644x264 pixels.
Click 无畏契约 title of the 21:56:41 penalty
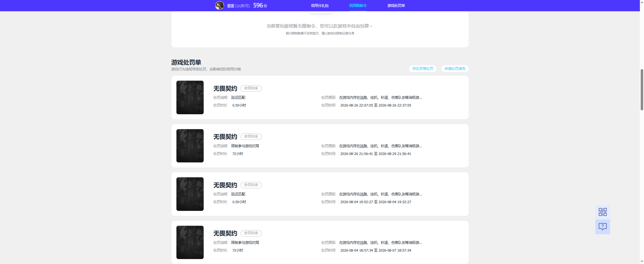click(225, 137)
